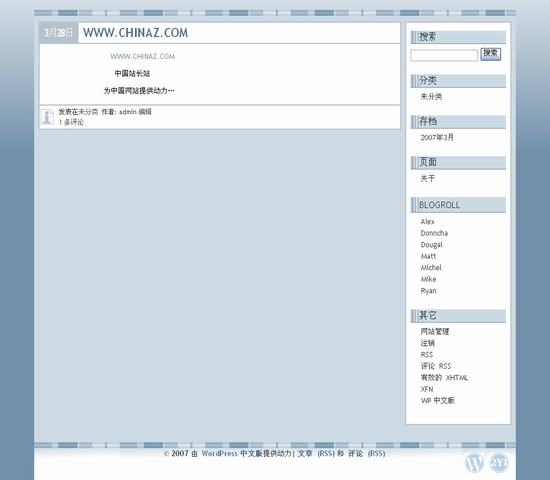Open the 1 条评论 comments link
Image resolution: width=550 pixels, height=480 pixels.
(x=71, y=122)
